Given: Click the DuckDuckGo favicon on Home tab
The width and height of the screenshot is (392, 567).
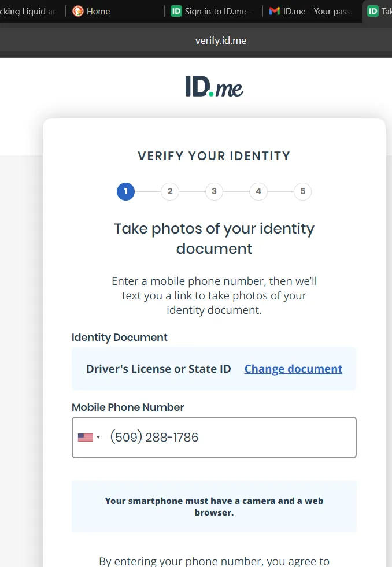Looking at the screenshot, I should (x=77, y=11).
